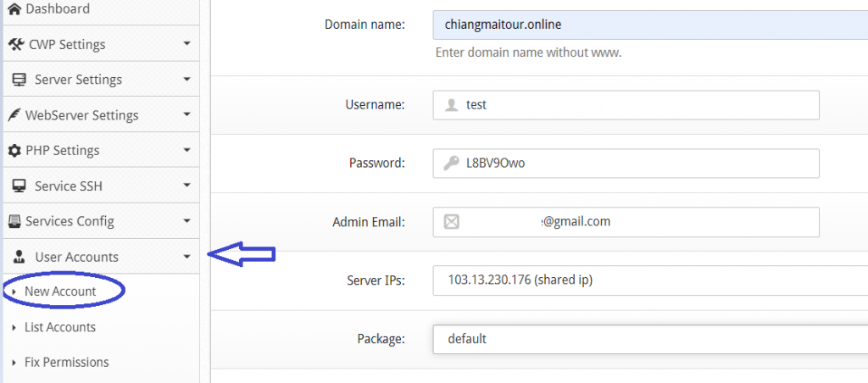The height and width of the screenshot is (383, 868).
Task: Click the PHP Settings gear icon
Action: 14,151
